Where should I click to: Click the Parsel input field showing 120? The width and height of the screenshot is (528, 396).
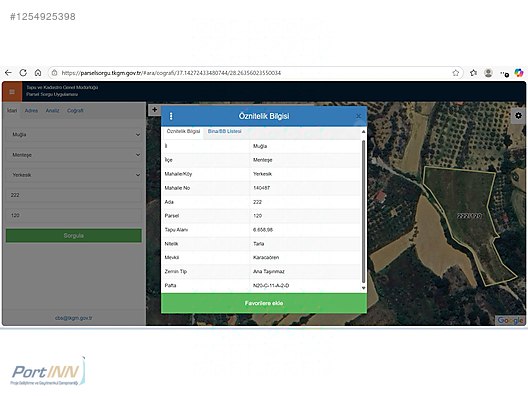click(74, 216)
